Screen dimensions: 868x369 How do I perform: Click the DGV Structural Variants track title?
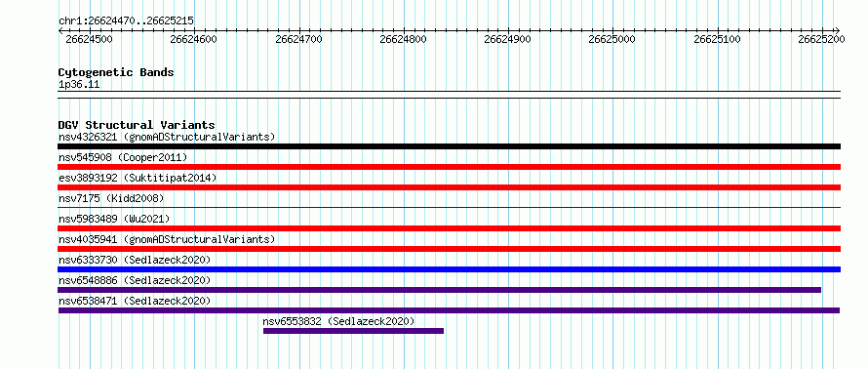pos(137,125)
